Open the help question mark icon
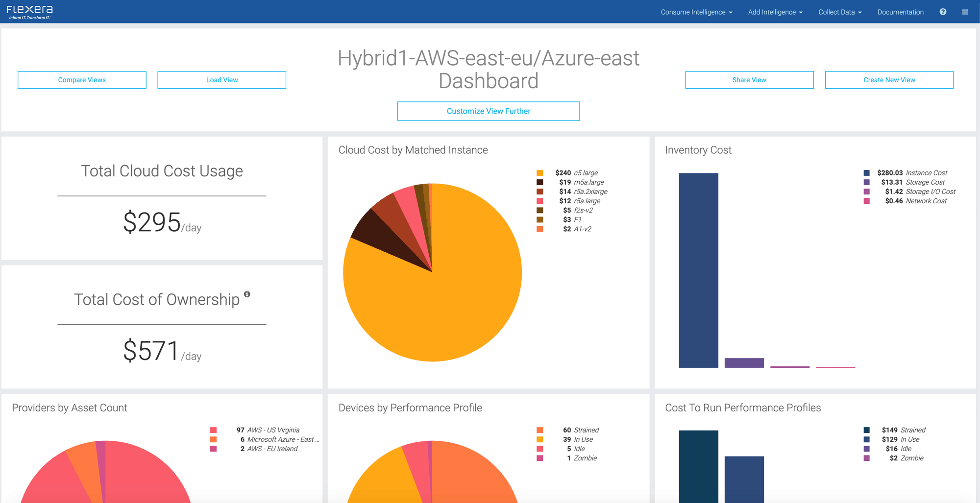This screenshot has width=980, height=503. [943, 12]
